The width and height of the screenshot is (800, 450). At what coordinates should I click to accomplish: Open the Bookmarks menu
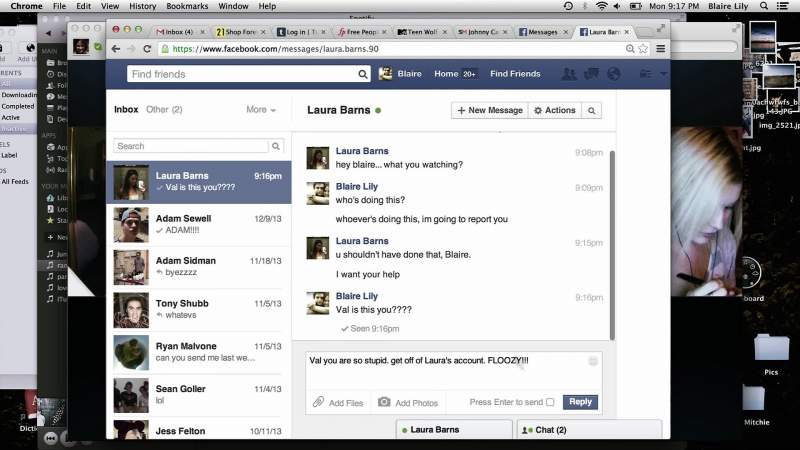[x=187, y=6]
